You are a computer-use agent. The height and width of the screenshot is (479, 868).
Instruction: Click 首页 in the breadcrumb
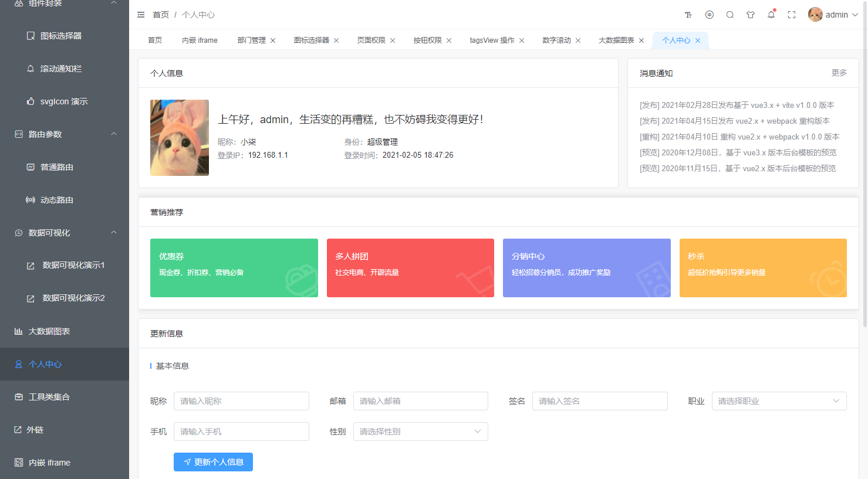[161, 15]
